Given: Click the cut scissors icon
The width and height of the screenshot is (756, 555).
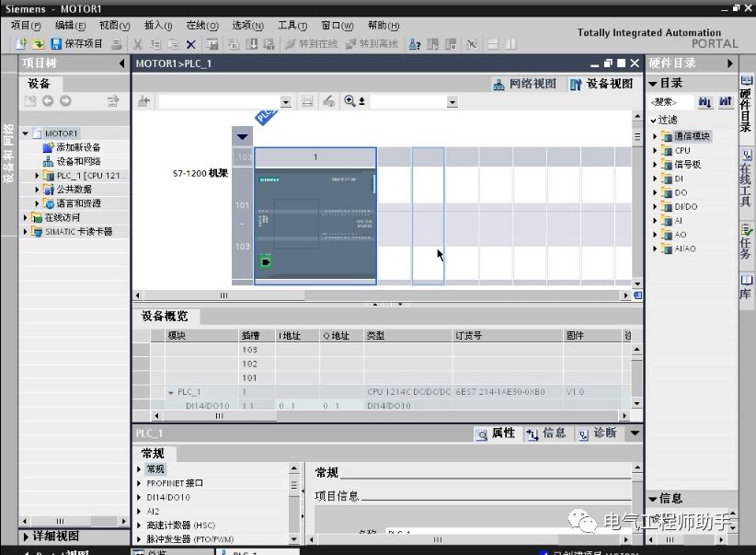Looking at the screenshot, I should point(138,44).
